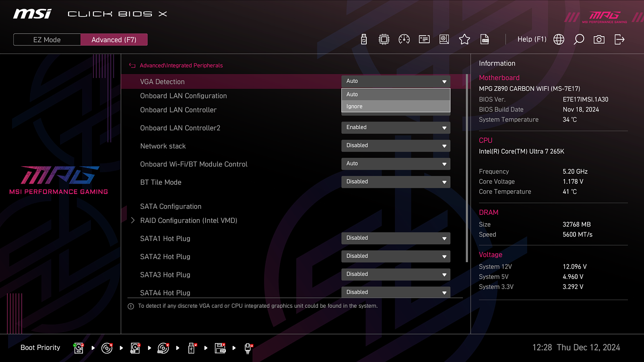Switch to Advanced (F7) tab
The height and width of the screenshot is (362, 644).
point(114,40)
